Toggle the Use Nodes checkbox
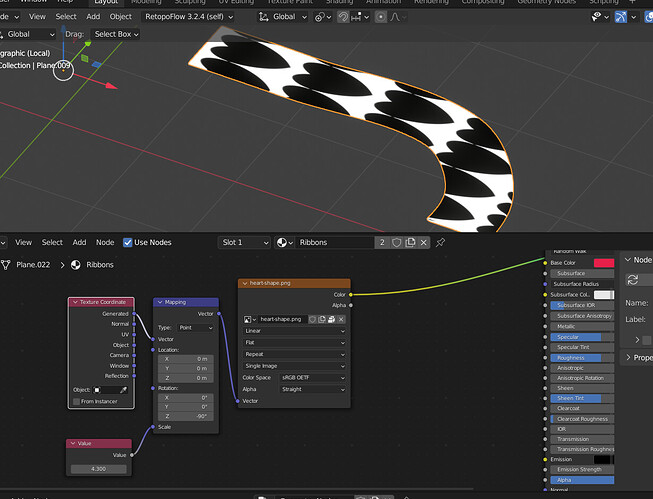This screenshot has height=499, width=653. pos(127,242)
